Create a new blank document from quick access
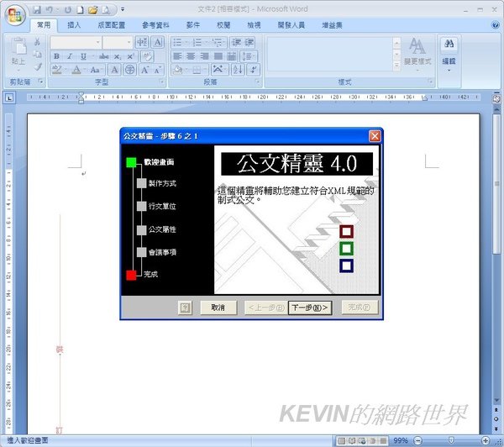 pyautogui.click(x=80, y=10)
